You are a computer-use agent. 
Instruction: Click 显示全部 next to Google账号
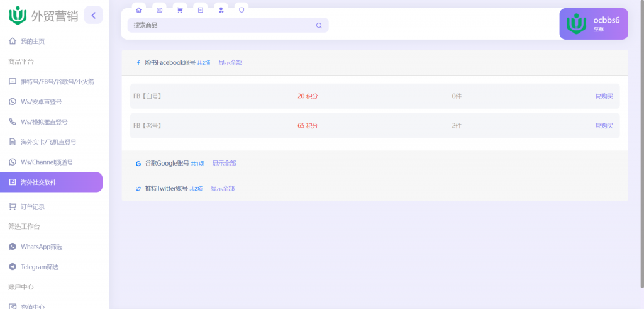pos(225,164)
